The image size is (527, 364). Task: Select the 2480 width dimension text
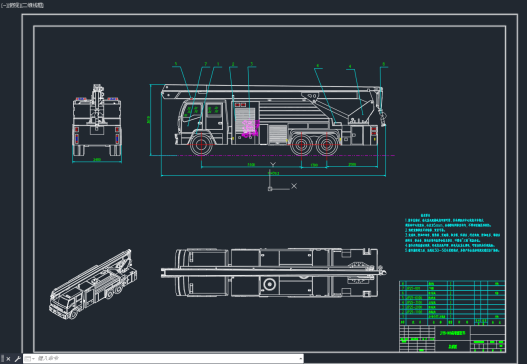point(97,159)
